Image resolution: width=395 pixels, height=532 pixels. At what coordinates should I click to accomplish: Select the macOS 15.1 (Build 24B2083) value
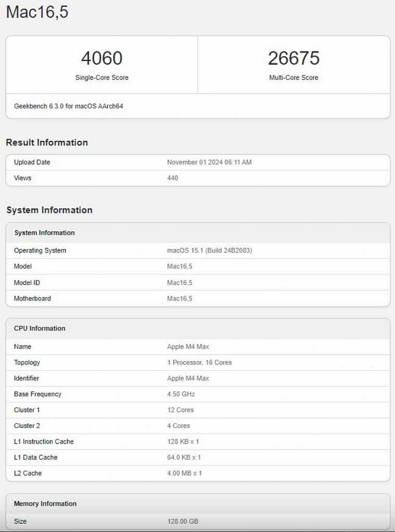pyautogui.click(x=209, y=250)
